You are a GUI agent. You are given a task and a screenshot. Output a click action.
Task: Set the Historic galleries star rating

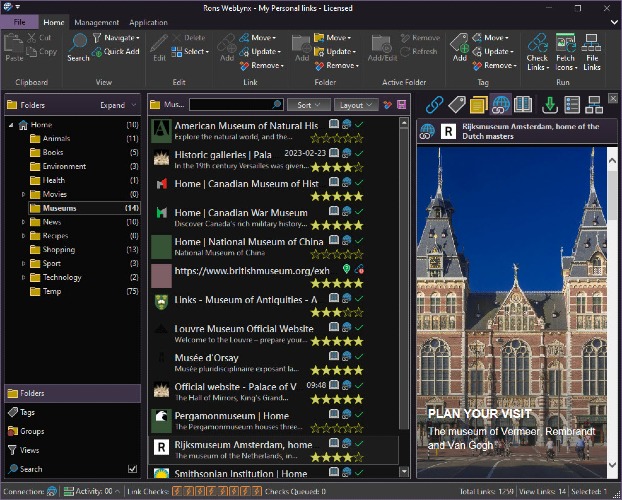coord(337,167)
